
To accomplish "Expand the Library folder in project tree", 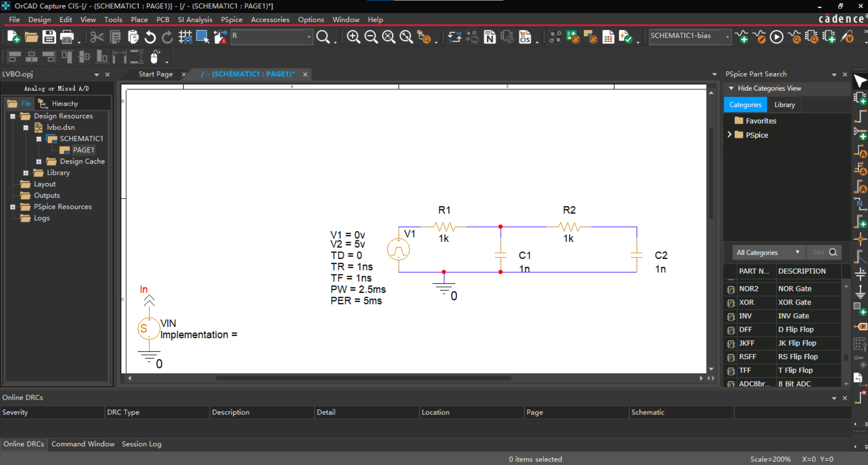I will (x=26, y=173).
